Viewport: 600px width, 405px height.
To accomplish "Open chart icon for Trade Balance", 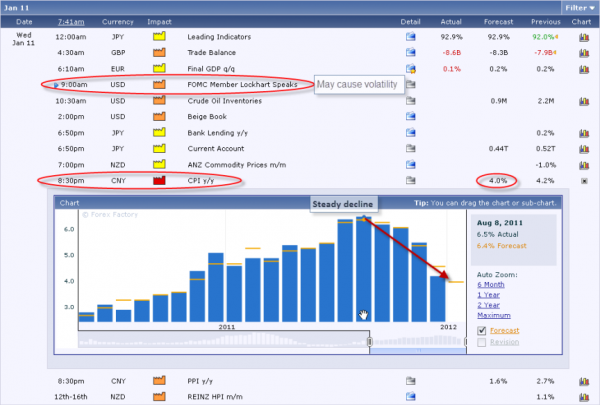I will (584, 53).
